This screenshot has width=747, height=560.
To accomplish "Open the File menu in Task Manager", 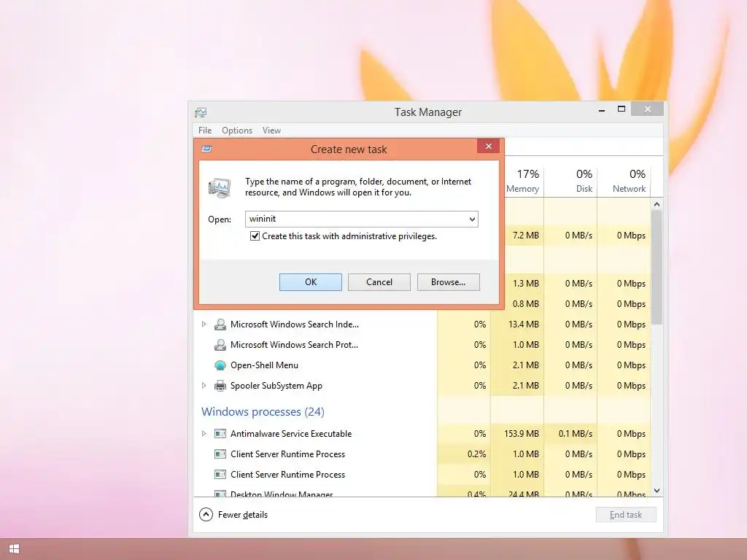I will [x=205, y=131].
